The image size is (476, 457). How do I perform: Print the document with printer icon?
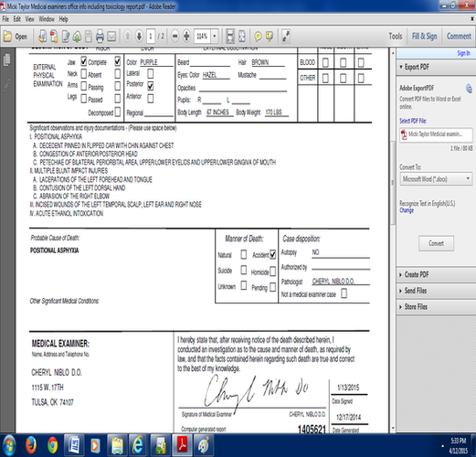100,37
